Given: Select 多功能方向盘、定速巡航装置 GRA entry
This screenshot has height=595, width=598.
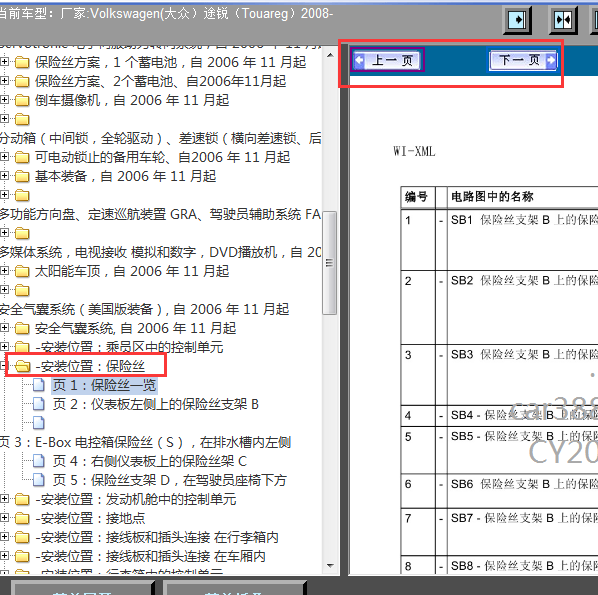Looking at the screenshot, I should click(x=160, y=214).
